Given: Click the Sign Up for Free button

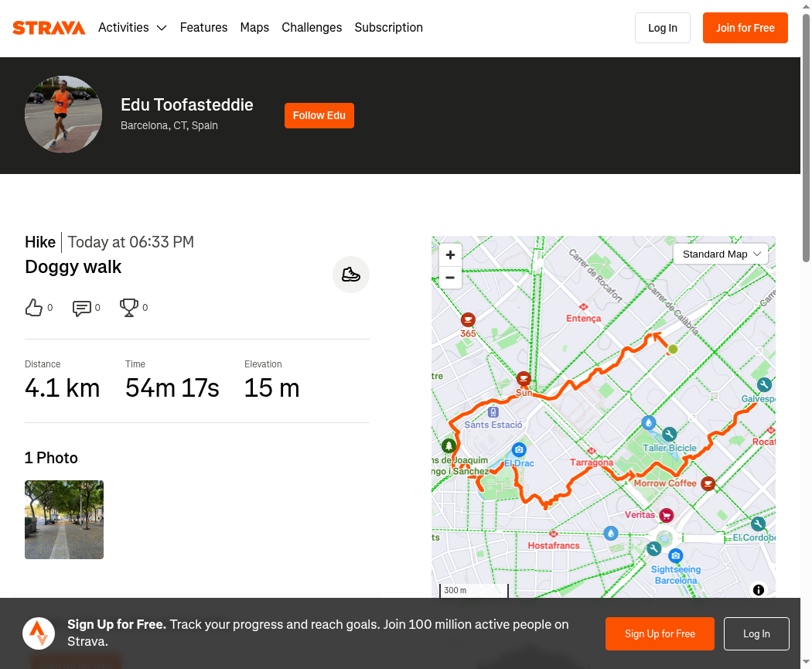Looking at the screenshot, I should pos(660,633).
